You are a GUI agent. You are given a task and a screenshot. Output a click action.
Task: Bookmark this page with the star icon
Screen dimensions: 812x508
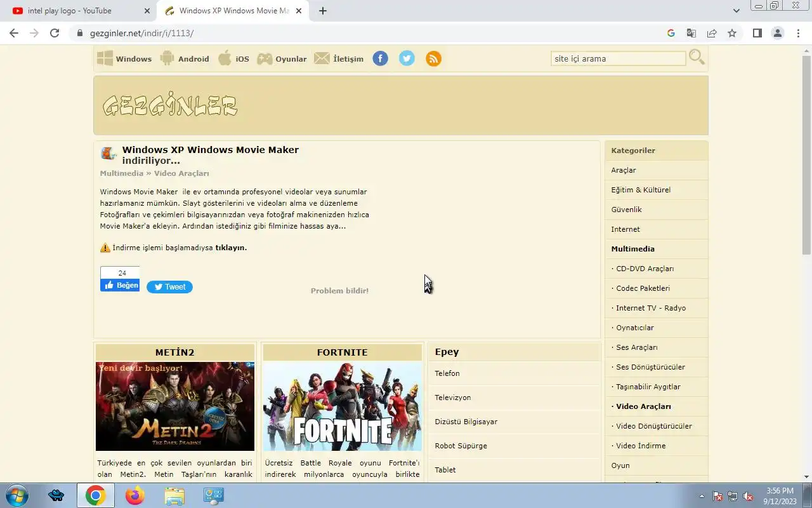[x=732, y=33]
